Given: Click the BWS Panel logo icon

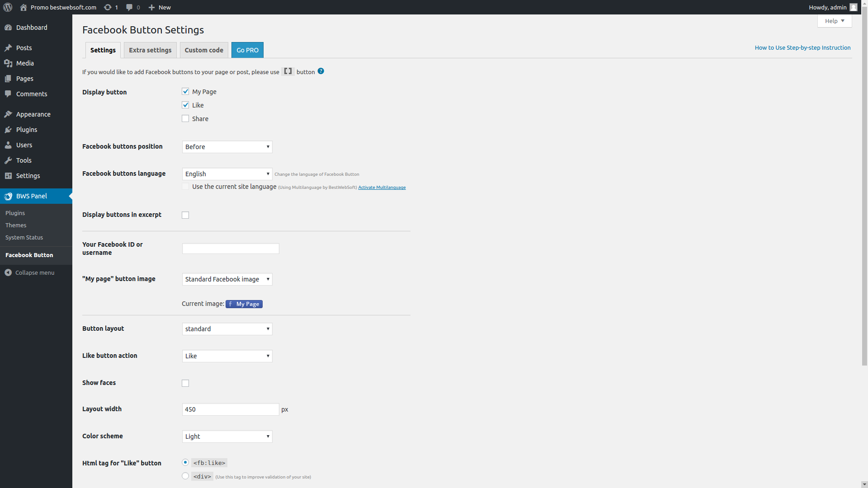Looking at the screenshot, I should tap(8, 196).
